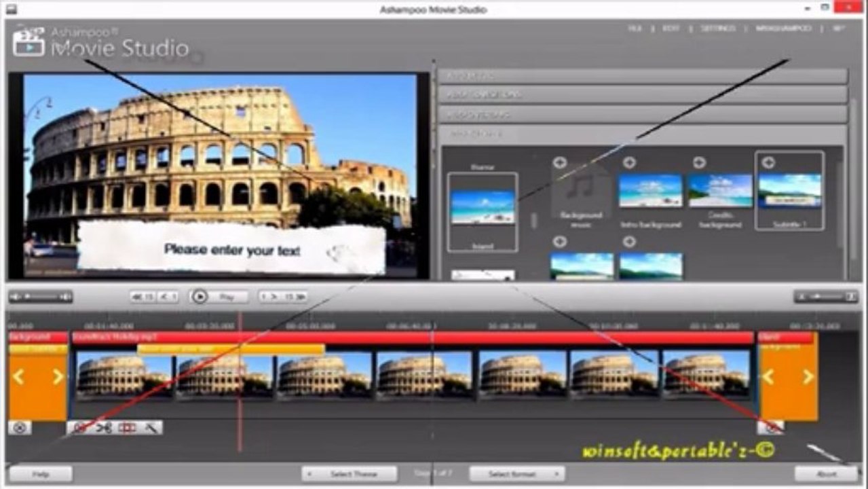The width and height of the screenshot is (868, 489).
Task: Click the right arrow on the outro block
Action: (x=808, y=377)
